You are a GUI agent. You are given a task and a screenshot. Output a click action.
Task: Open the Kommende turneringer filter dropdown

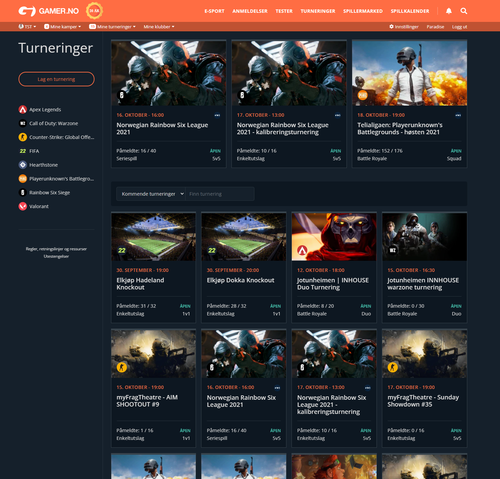tap(151, 194)
